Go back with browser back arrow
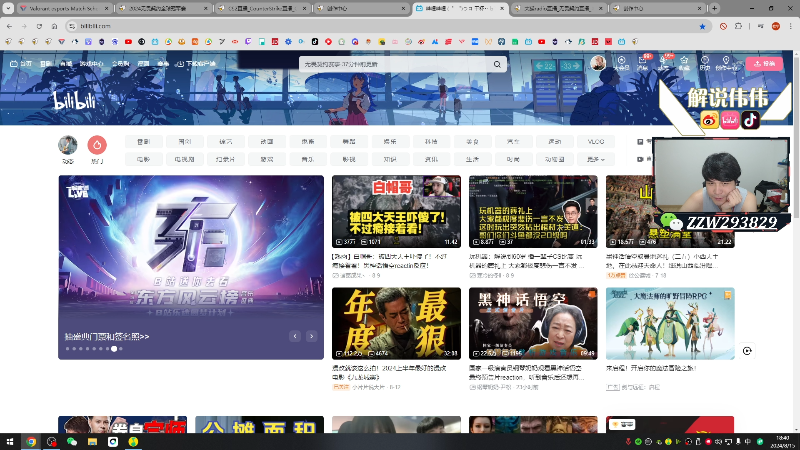Screen dimensions: 800x450 pyautogui.click(x=9, y=26)
